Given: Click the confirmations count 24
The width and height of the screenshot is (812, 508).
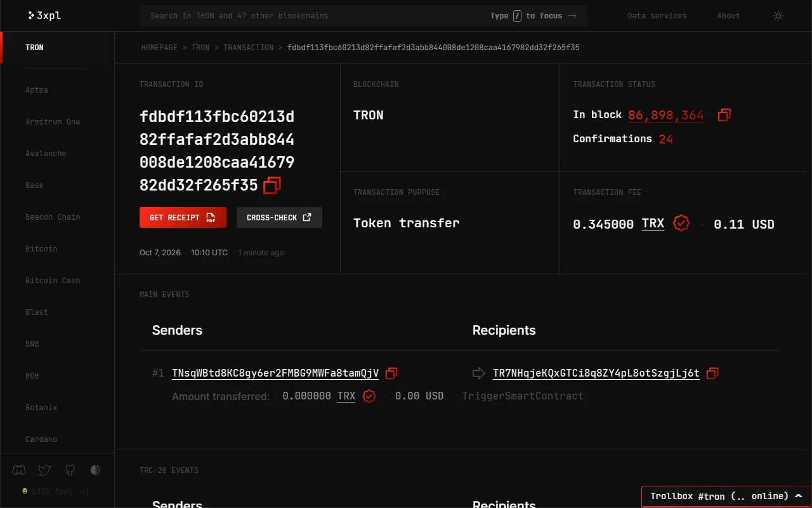Looking at the screenshot, I should pos(665,139).
